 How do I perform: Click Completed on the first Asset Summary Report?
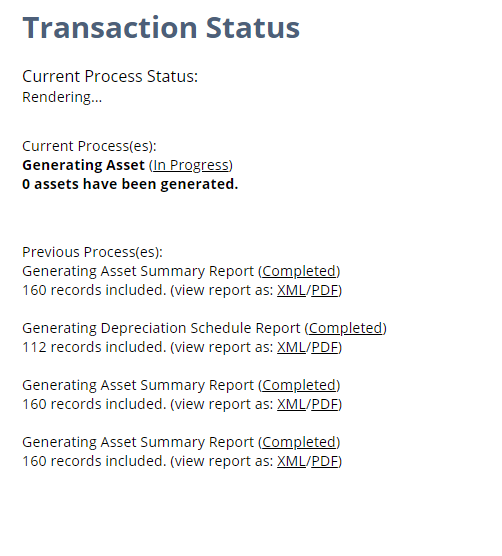click(299, 271)
